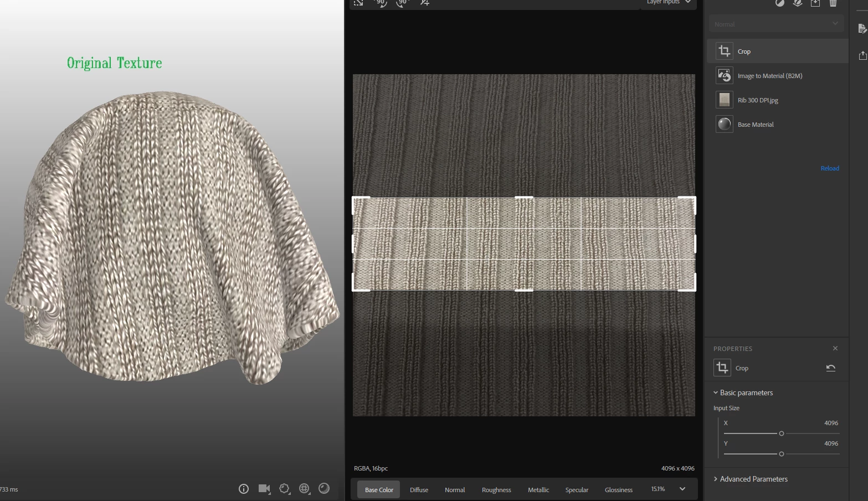Switch to the Specular channel tab
This screenshot has height=501, width=868.
577,489
